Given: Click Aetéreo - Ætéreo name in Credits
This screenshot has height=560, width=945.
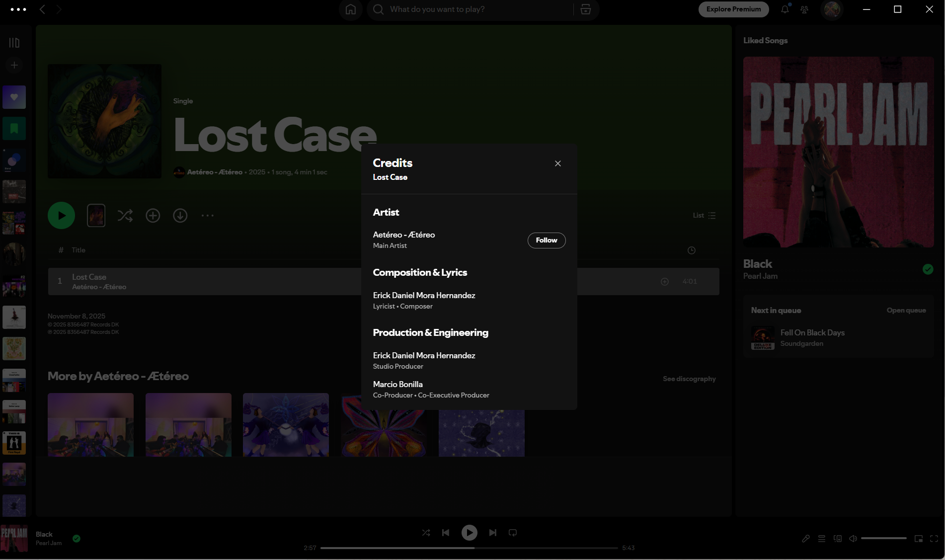Looking at the screenshot, I should (404, 235).
